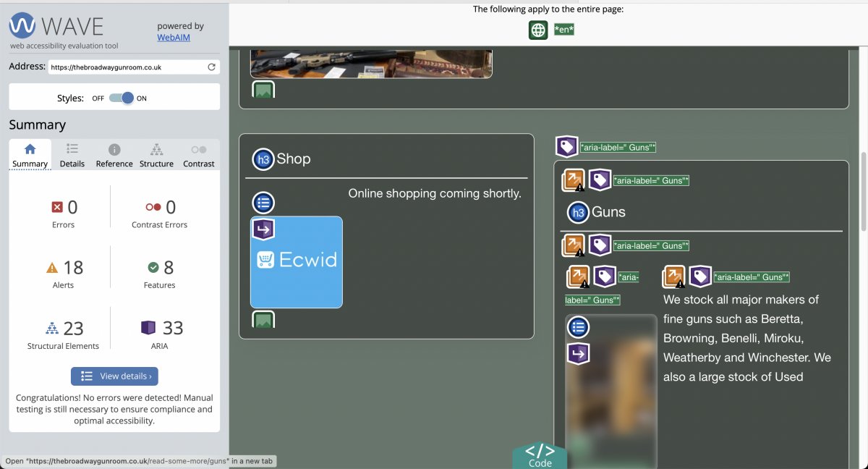Image resolution: width=868 pixels, height=469 pixels.
Task: Click the language globe icon at top
Action: point(538,30)
